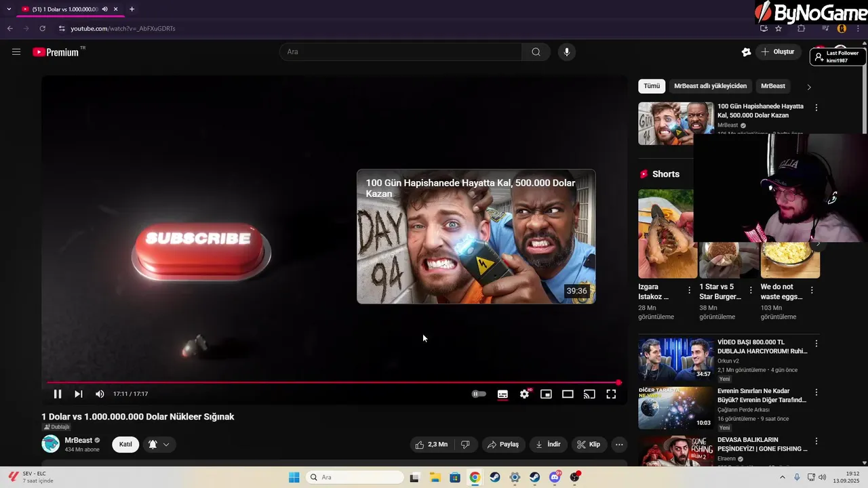The width and height of the screenshot is (868, 488).
Task: Open options for 1 Star vs 5 Star short
Action: (751, 290)
